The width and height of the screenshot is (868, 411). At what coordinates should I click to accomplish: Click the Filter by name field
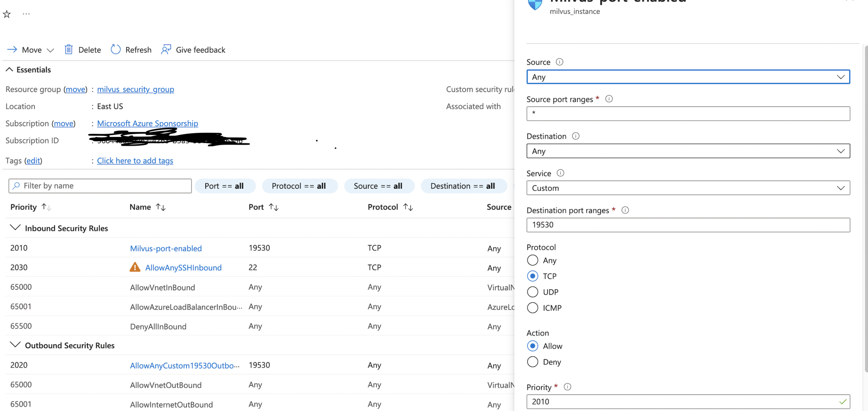tap(100, 186)
